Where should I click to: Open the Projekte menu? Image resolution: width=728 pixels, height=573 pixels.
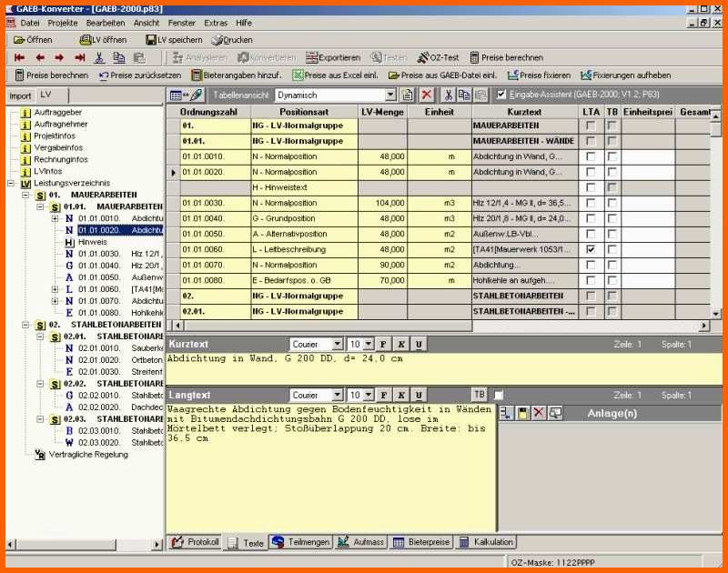pos(63,23)
